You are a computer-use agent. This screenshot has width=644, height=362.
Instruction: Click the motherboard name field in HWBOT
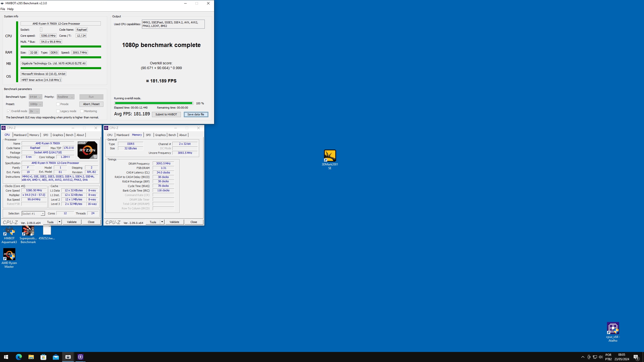click(54, 63)
